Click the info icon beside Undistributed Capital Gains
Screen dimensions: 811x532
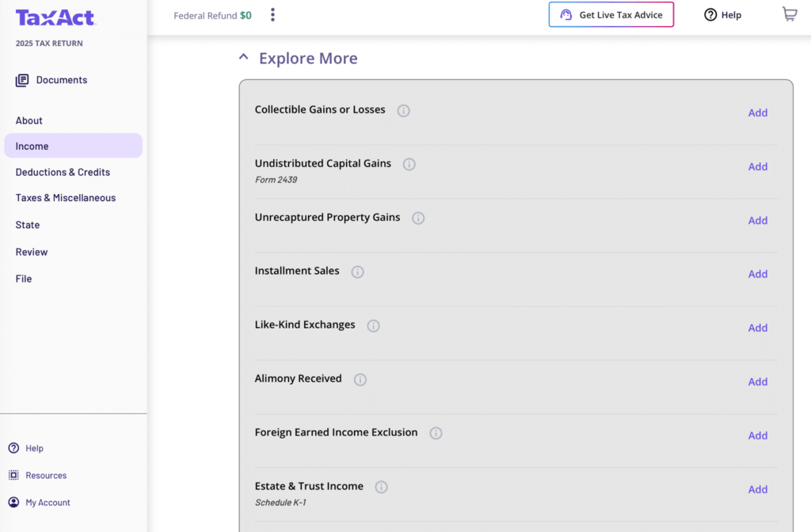(x=409, y=164)
